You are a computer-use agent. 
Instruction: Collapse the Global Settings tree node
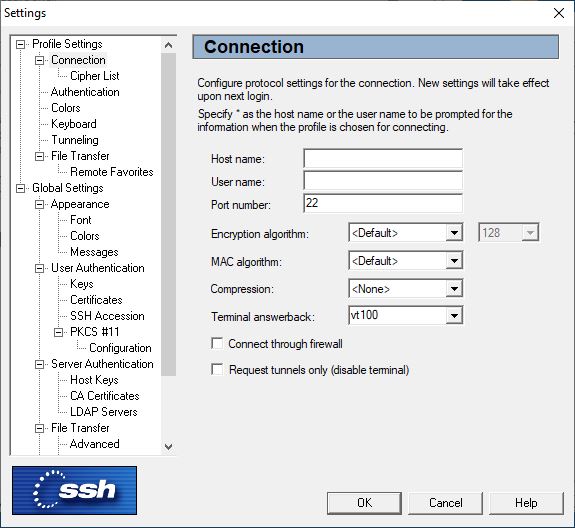click(21, 188)
